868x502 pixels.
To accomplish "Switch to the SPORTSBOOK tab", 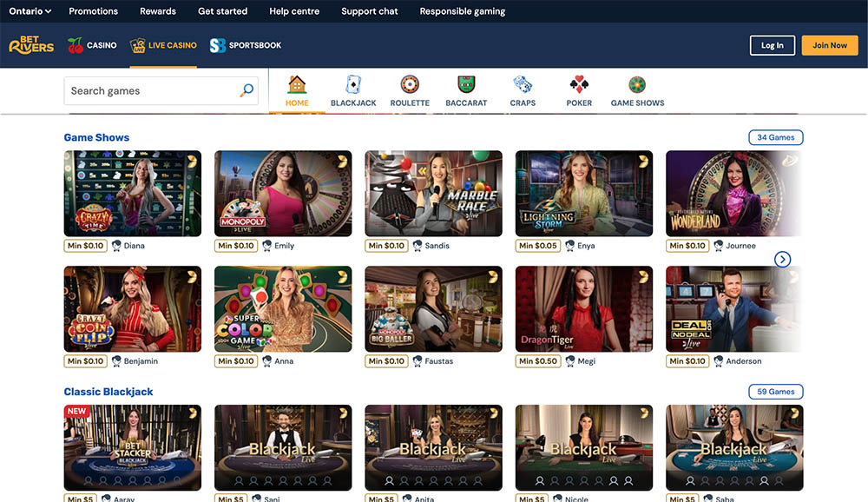I will tap(246, 45).
